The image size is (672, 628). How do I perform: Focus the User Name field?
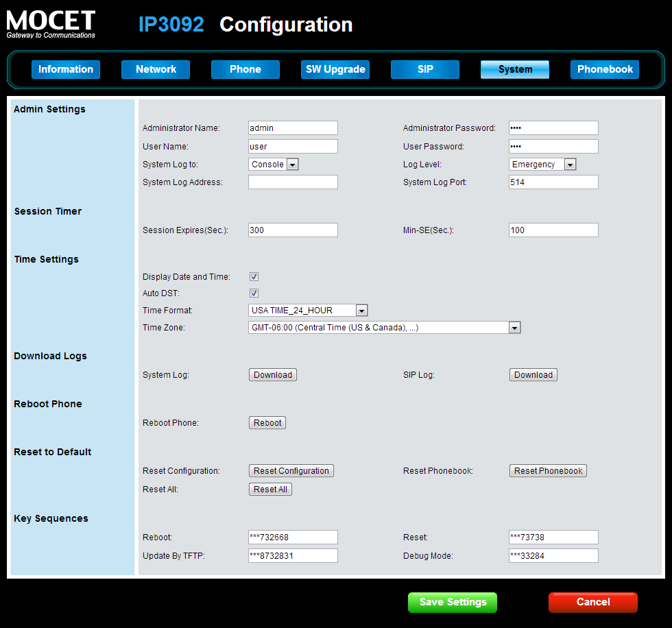point(293,147)
